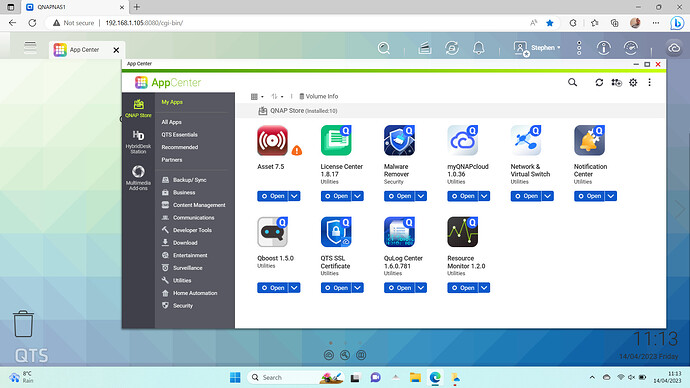Select Multimedia Add-ons in left sidebar
The width and height of the screenshot is (690, 388).
click(x=138, y=178)
